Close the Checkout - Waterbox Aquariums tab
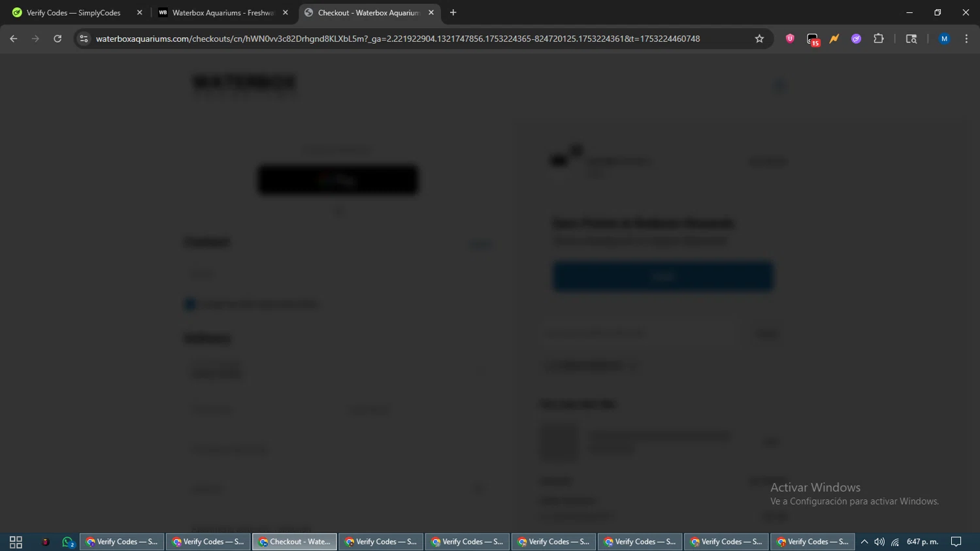Screen dimensions: 980x551 click(431, 12)
